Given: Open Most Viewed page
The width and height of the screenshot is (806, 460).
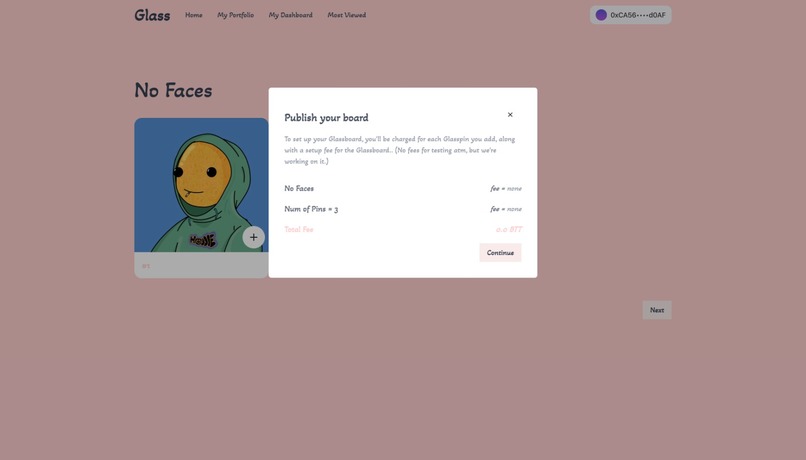Looking at the screenshot, I should pos(347,15).
